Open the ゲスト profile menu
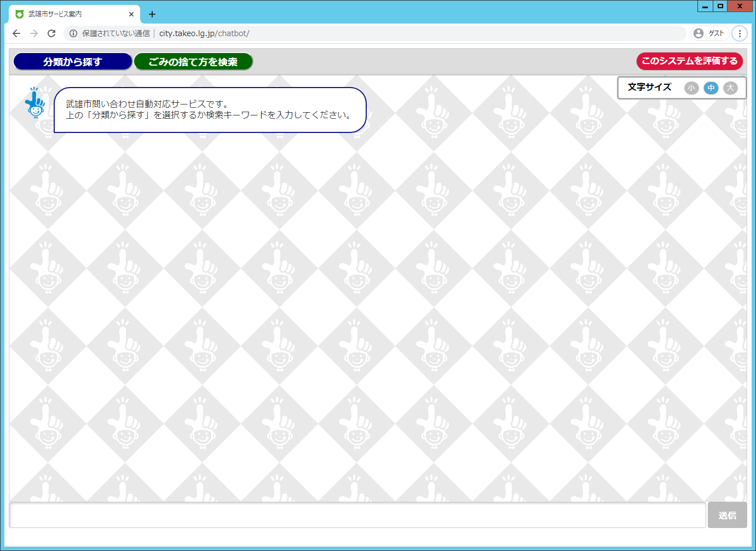This screenshot has height=551, width=756. point(709,33)
